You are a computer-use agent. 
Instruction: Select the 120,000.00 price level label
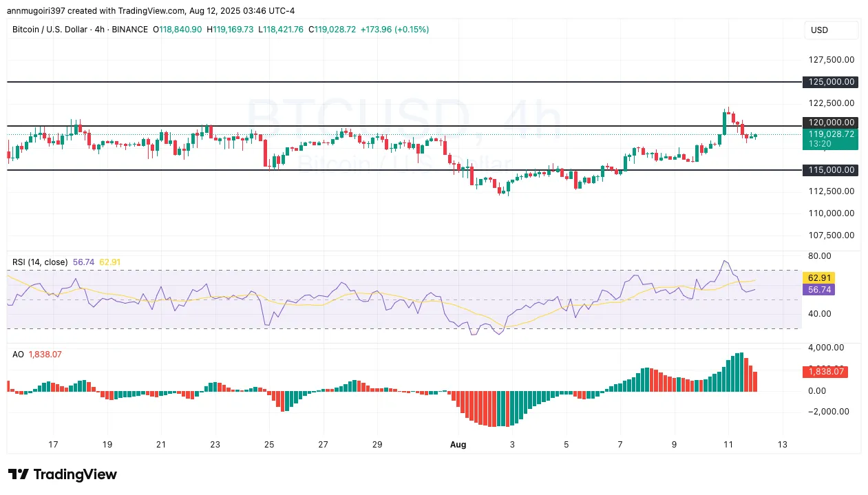pyautogui.click(x=829, y=123)
